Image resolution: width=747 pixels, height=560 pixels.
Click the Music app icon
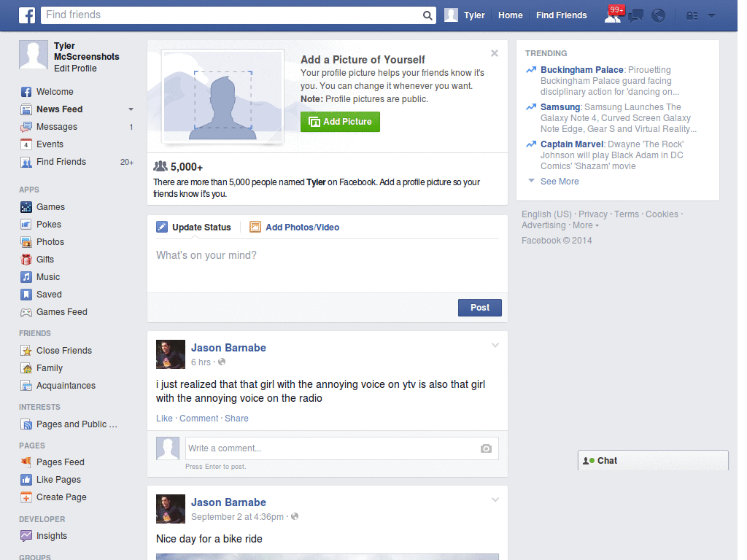(x=26, y=277)
